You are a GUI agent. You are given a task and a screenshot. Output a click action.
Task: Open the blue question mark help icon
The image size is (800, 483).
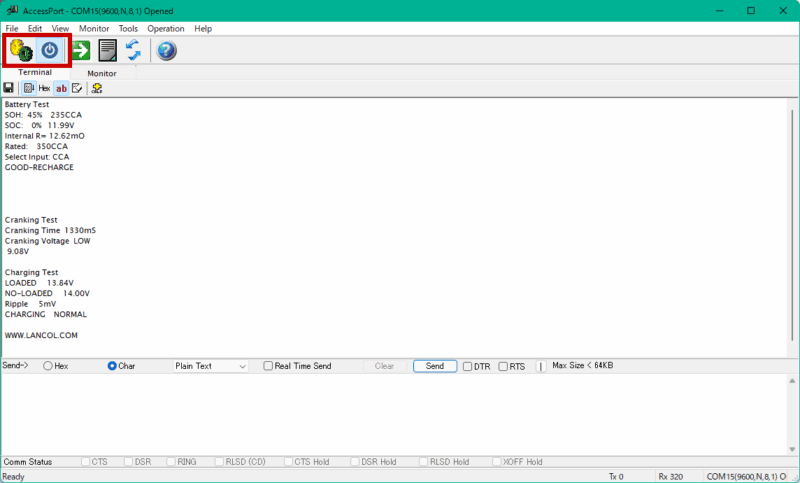[167, 50]
